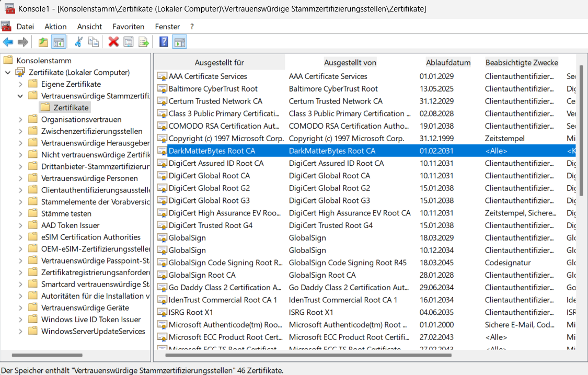Sort by the Ausgestellt von column header
Screen dimensions: 588x375
[350, 63]
